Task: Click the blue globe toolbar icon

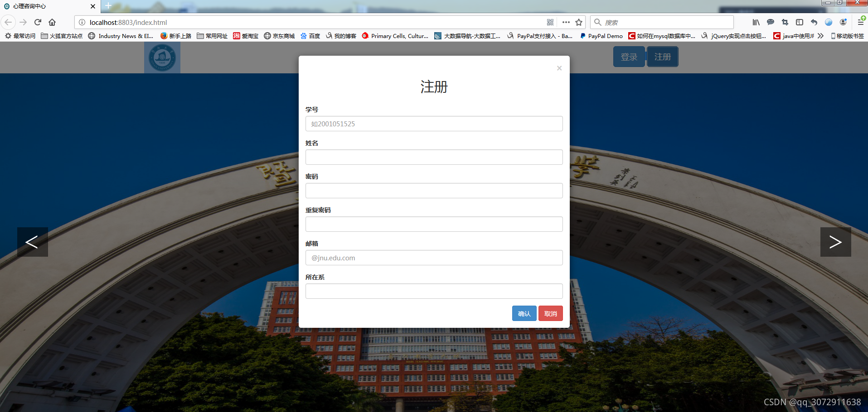Action: [x=829, y=22]
